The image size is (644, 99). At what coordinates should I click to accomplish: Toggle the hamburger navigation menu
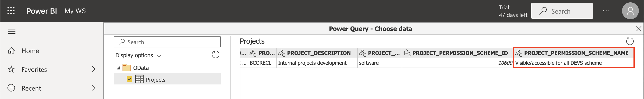(12, 32)
